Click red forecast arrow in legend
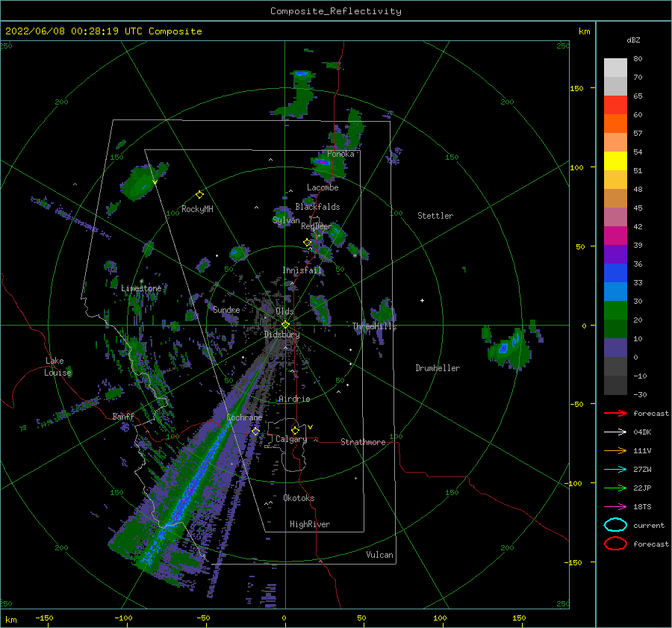672x628 pixels. tap(615, 413)
